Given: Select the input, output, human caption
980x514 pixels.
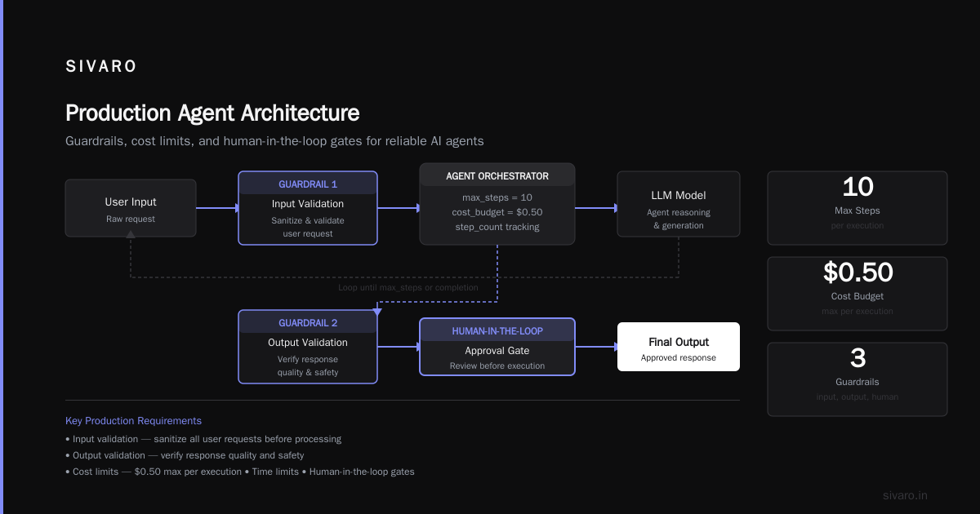Looking at the screenshot, I should pos(857,397).
